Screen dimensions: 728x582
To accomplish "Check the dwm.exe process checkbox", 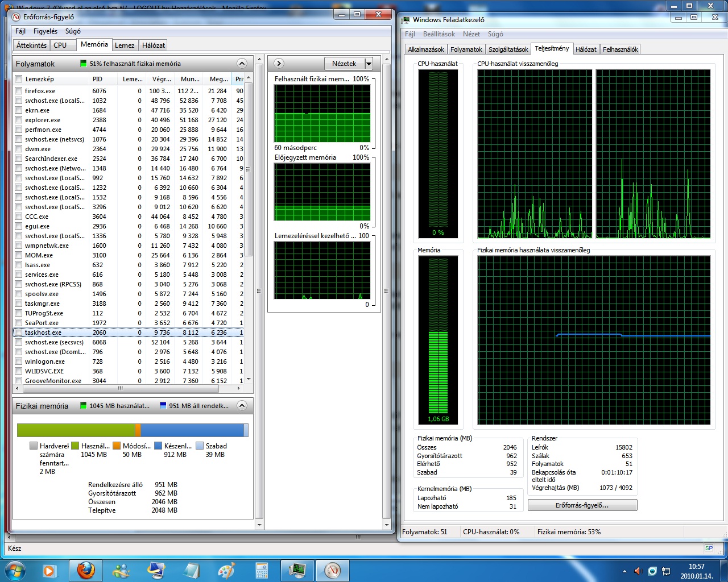I will tap(19, 149).
